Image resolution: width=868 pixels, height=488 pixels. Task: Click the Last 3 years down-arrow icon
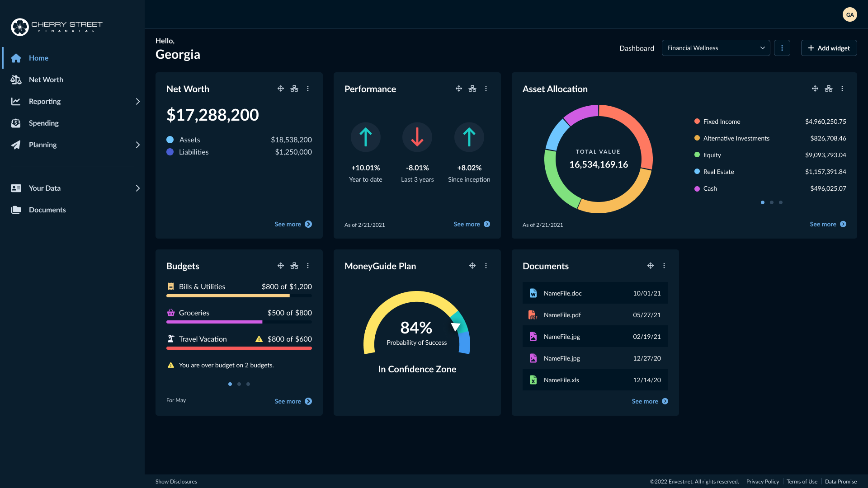pos(417,137)
